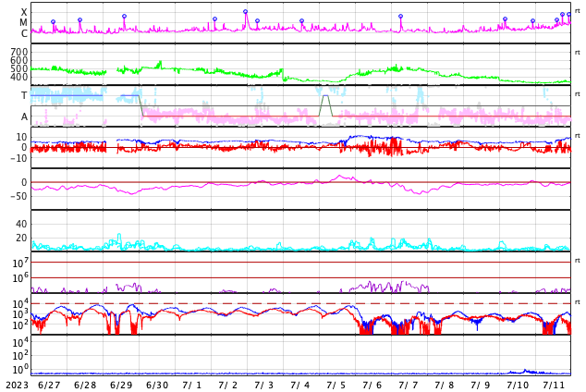Click the 10^3 axis tick label

pos(20,314)
